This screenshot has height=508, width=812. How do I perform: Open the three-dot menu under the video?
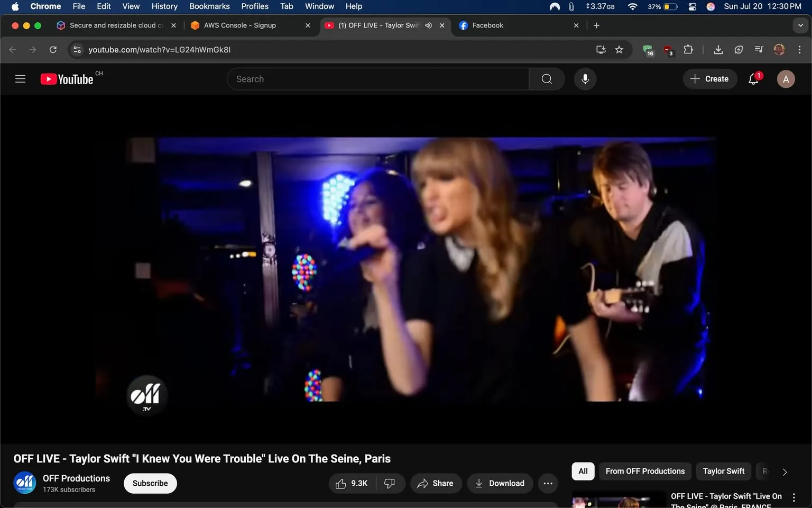tap(548, 483)
